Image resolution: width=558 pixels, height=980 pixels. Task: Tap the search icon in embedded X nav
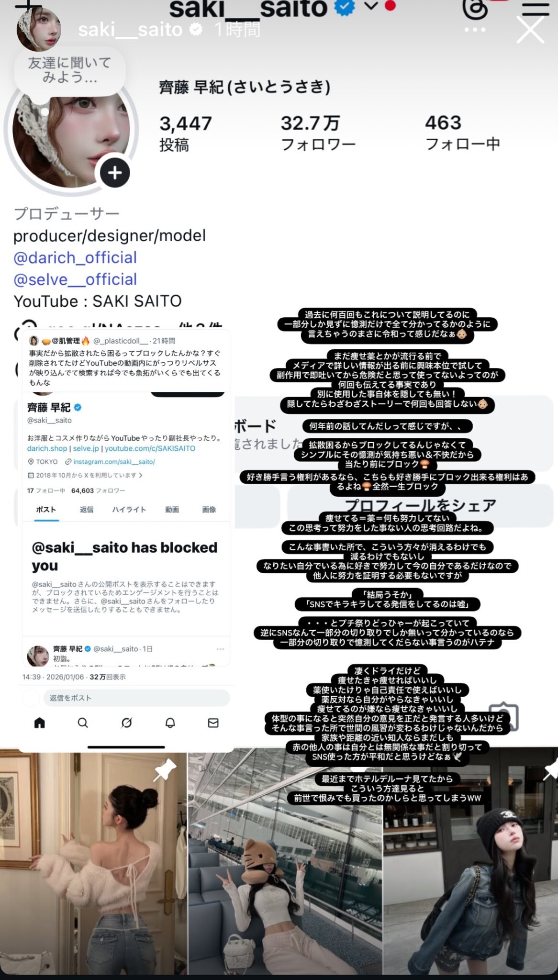pos(83,723)
